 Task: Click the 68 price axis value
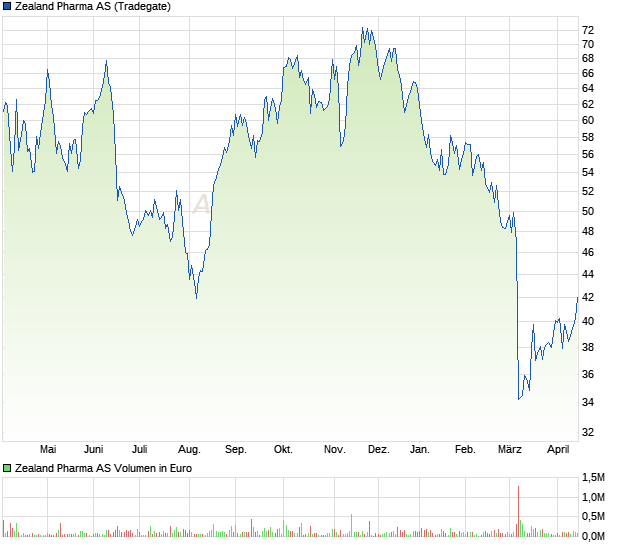(x=588, y=59)
